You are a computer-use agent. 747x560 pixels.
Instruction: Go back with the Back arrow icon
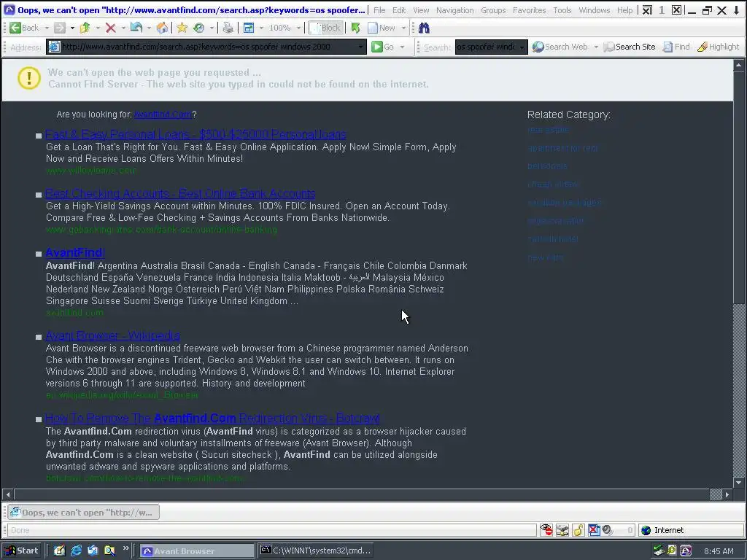tap(15, 28)
